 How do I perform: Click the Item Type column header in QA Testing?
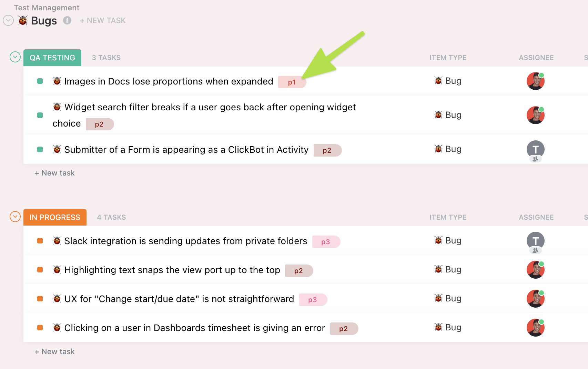[448, 58]
